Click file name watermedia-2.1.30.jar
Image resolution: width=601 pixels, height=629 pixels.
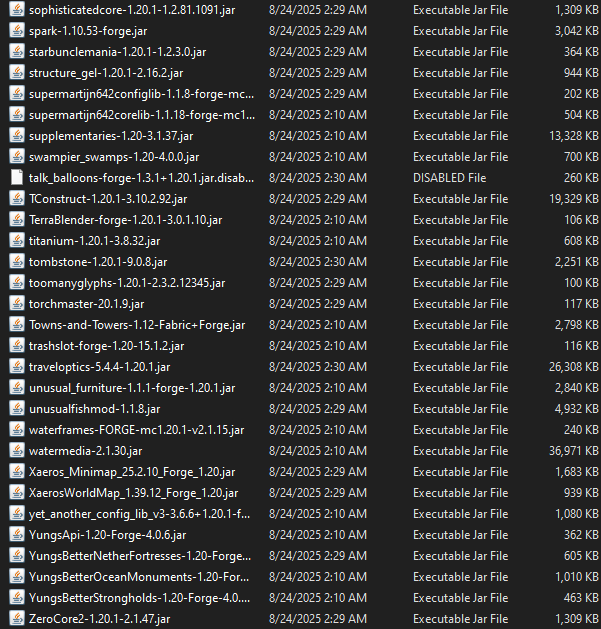[85, 451]
